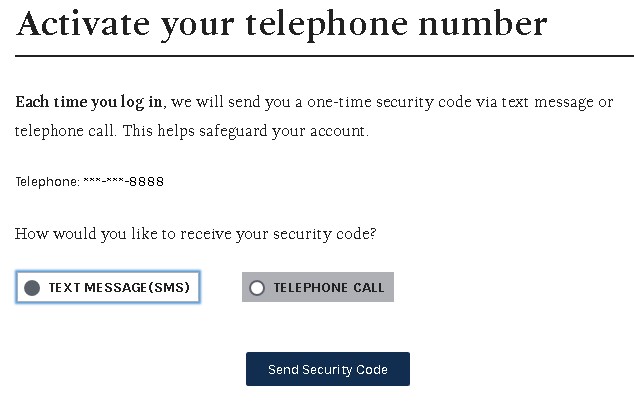Click the horizontal divider under the heading
The image size is (634, 402).
(324, 56)
